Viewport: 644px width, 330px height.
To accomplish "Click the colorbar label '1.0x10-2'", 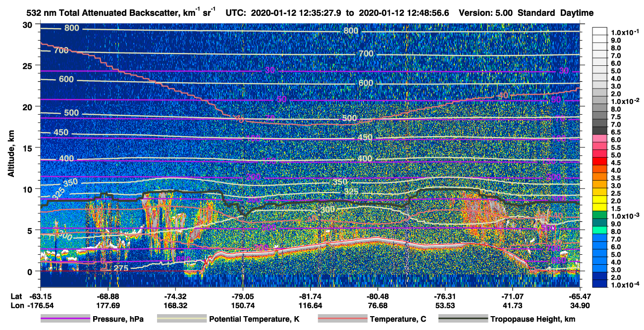I will coord(624,101).
